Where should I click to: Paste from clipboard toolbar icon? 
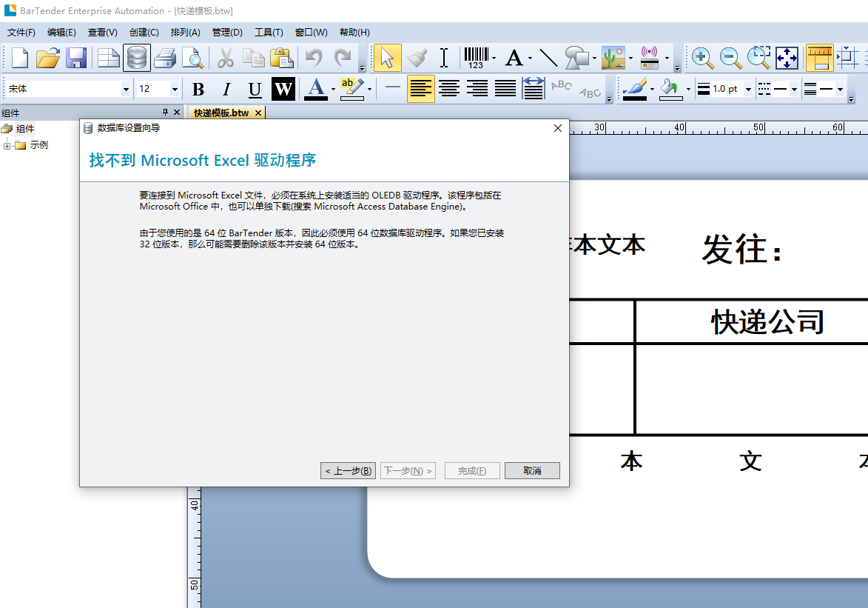tap(282, 58)
